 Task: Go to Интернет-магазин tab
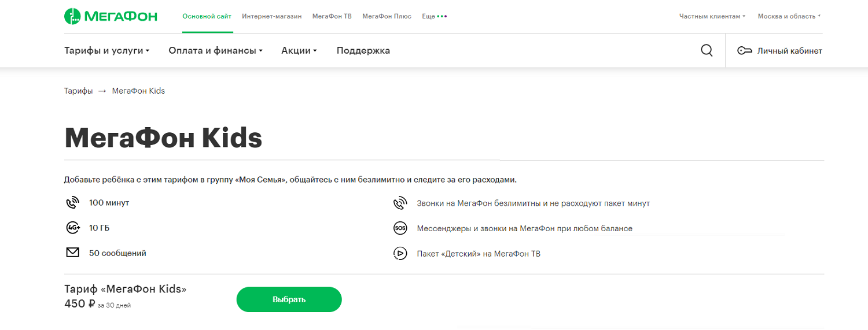click(x=272, y=16)
